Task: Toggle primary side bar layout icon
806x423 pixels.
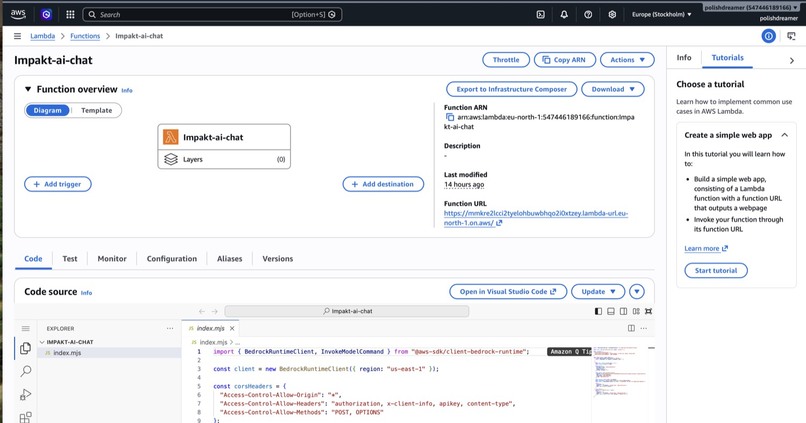Action: [598, 311]
